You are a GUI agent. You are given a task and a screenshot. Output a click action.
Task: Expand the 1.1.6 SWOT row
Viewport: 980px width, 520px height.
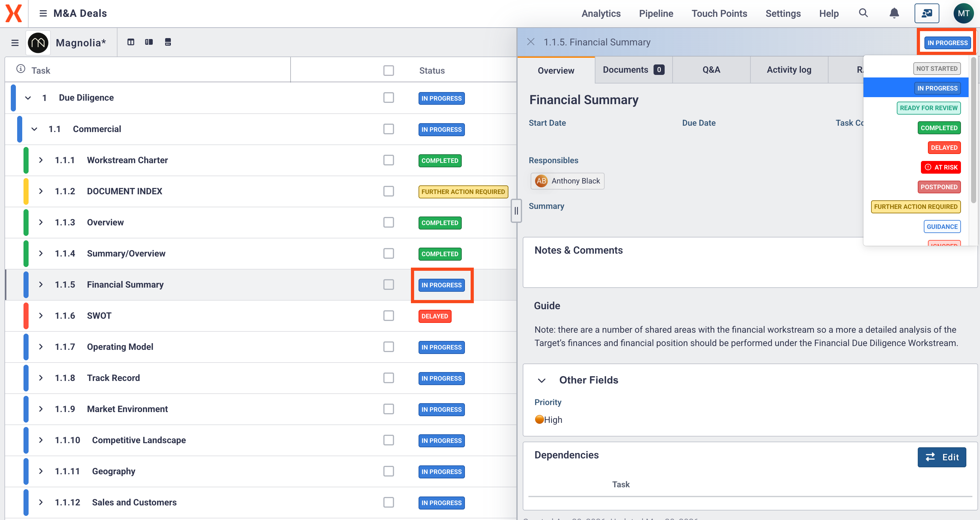point(41,316)
